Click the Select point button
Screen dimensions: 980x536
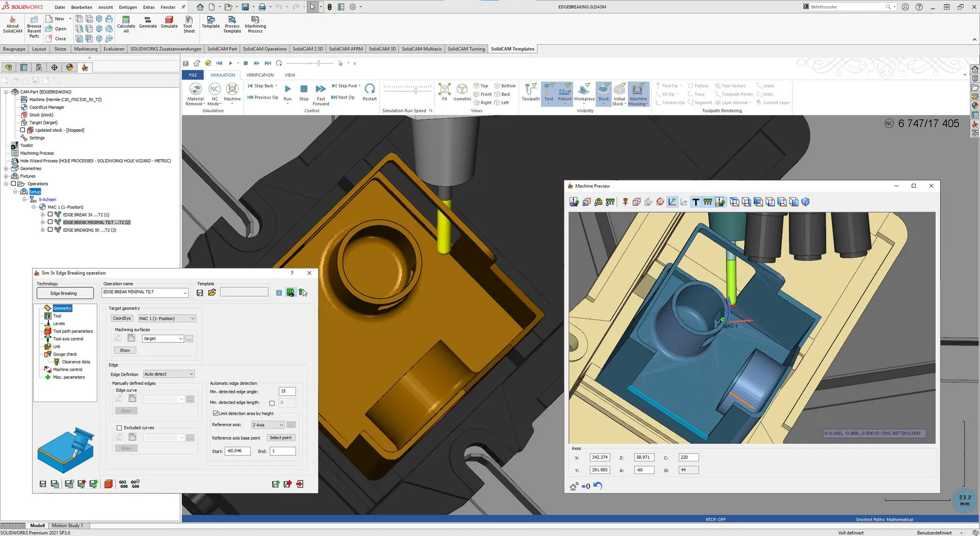click(281, 438)
